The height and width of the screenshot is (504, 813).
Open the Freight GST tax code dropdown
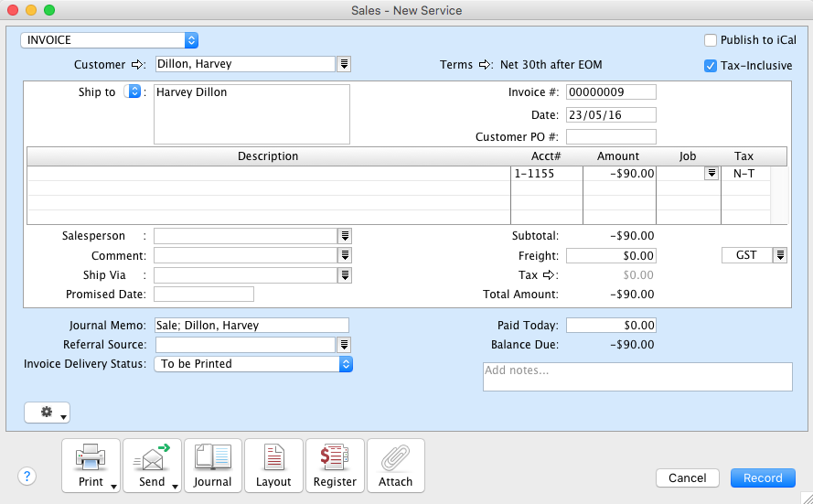[780, 255]
